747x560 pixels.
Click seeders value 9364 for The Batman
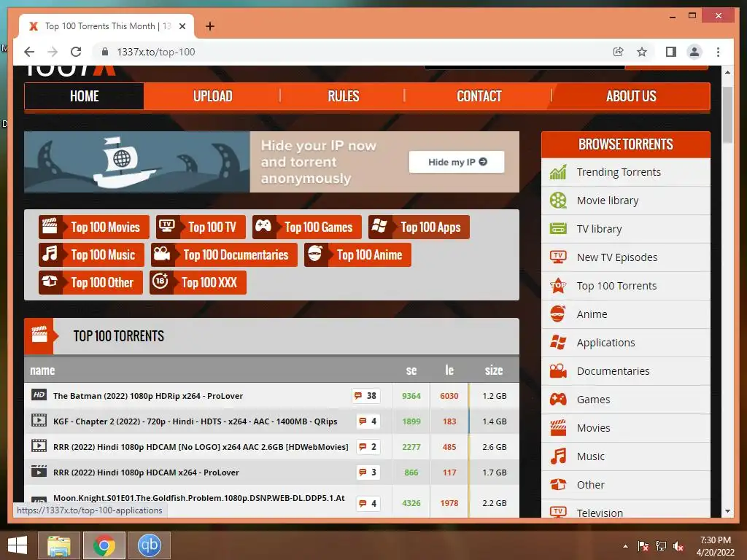[411, 396]
